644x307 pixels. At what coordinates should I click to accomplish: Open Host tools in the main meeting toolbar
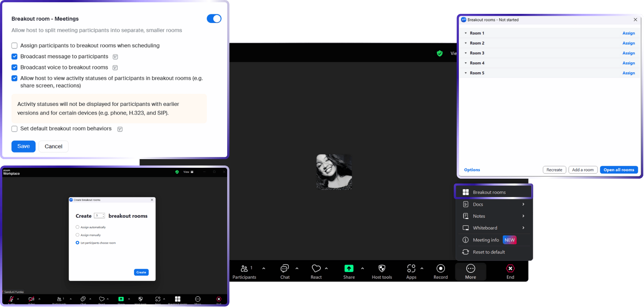(x=382, y=272)
